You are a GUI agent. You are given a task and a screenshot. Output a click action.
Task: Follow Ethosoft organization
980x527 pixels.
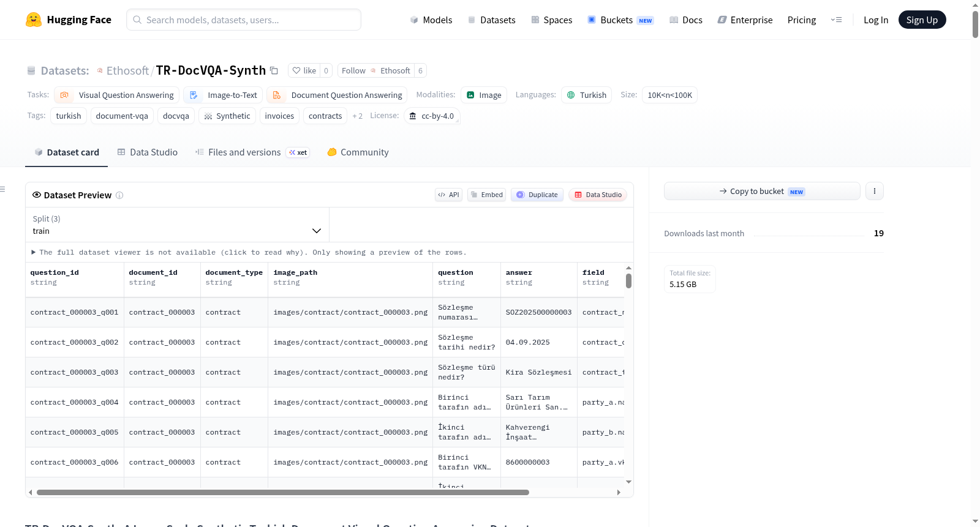[x=376, y=70]
